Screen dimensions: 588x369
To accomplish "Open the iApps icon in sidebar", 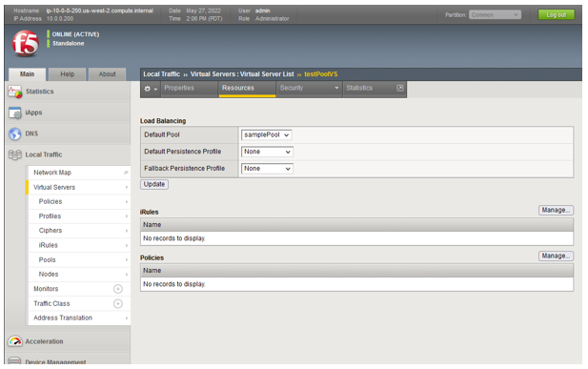I will pos(15,113).
